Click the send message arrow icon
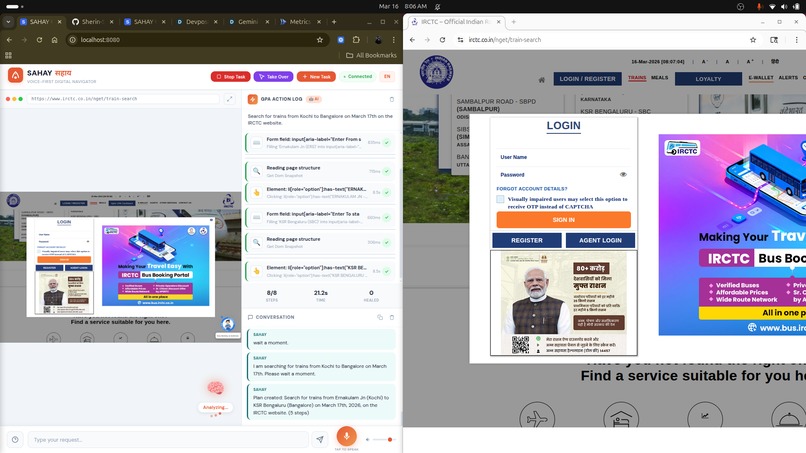 [320, 440]
